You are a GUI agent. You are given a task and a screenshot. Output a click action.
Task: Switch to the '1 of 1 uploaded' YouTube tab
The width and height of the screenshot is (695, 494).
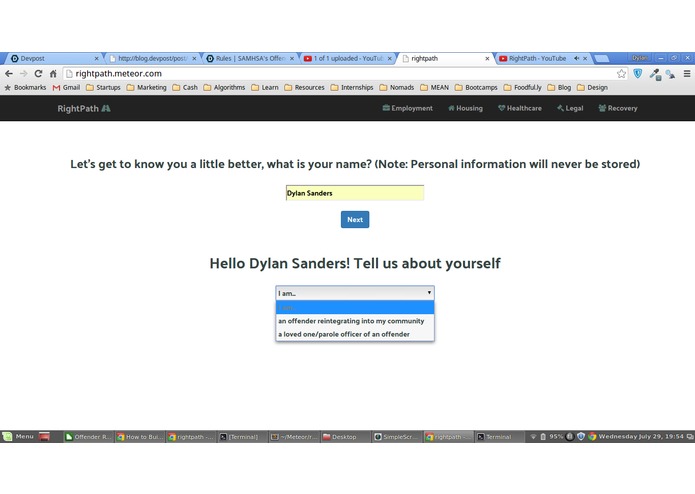click(346, 58)
